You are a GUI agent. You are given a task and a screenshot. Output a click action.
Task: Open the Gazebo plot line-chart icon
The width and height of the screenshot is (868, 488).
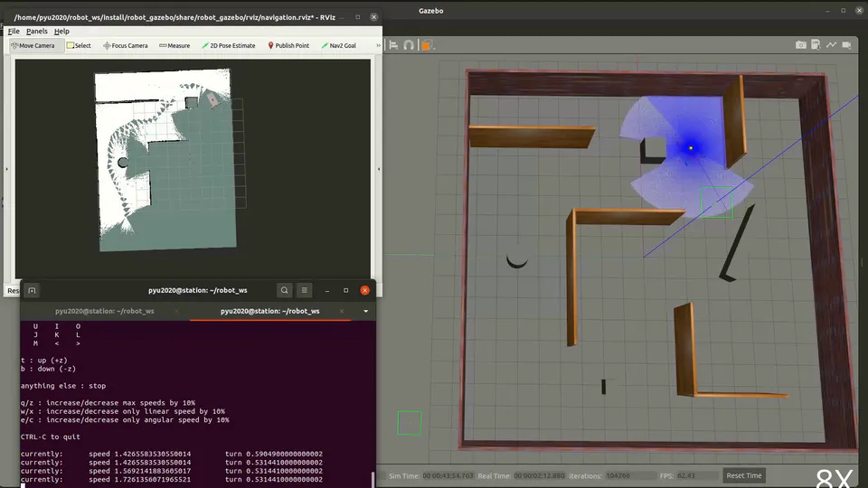(831, 45)
